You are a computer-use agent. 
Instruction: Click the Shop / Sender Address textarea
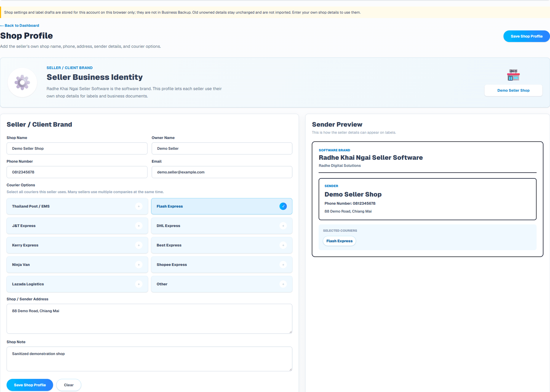pyautogui.click(x=150, y=319)
